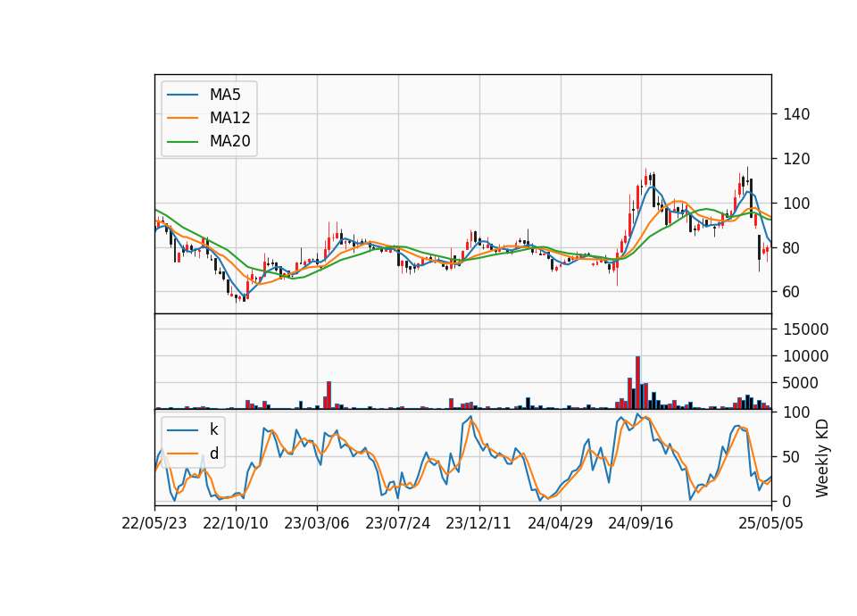This screenshot has height=616, width=857.
Task: Click the orange MA12 legend line sample
Action: pos(182,118)
